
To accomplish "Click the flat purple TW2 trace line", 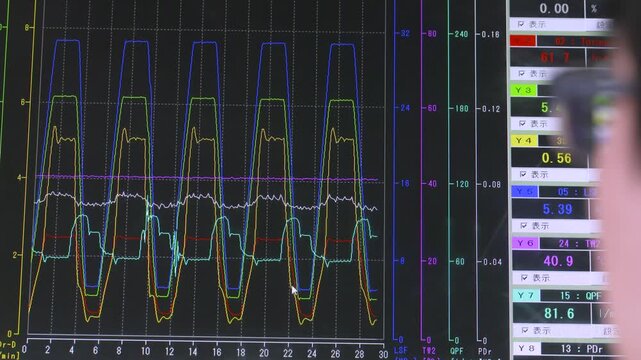I will (206, 178).
